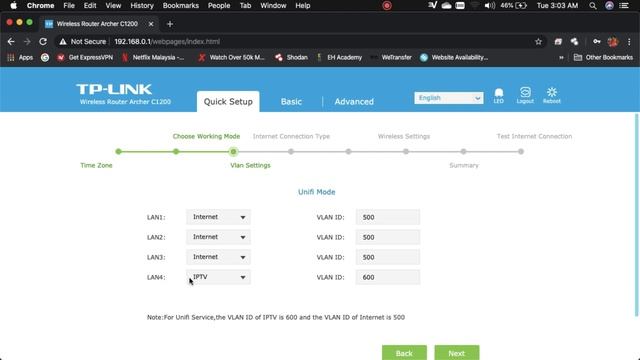Switch to the Basic tab
The width and height of the screenshot is (640, 360).
[291, 102]
